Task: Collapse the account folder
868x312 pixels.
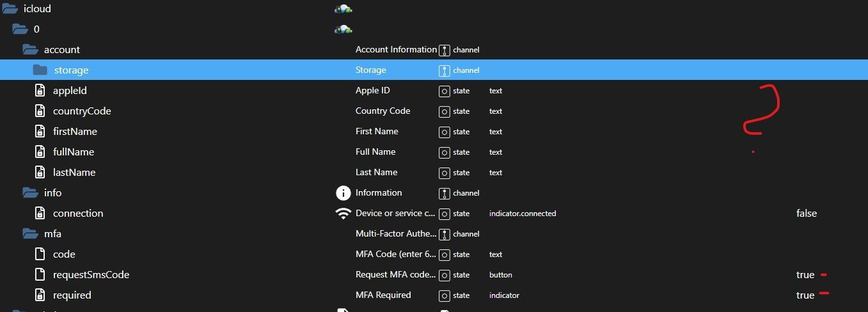Action: (30, 50)
